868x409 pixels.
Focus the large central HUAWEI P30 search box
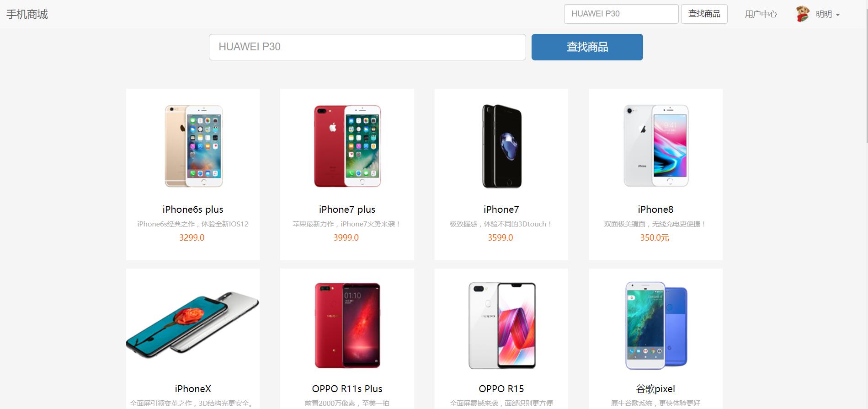367,47
